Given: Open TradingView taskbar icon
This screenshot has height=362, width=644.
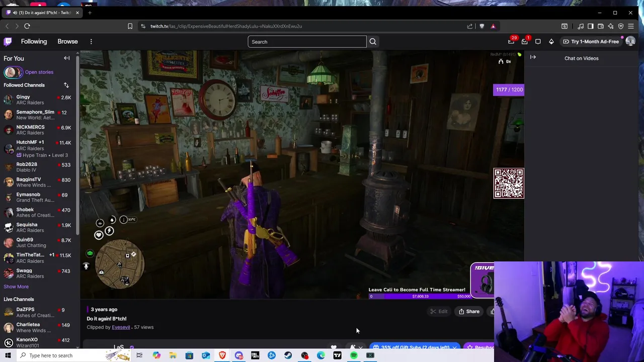Looking at the screenshot, I should (x=337, y=355).
